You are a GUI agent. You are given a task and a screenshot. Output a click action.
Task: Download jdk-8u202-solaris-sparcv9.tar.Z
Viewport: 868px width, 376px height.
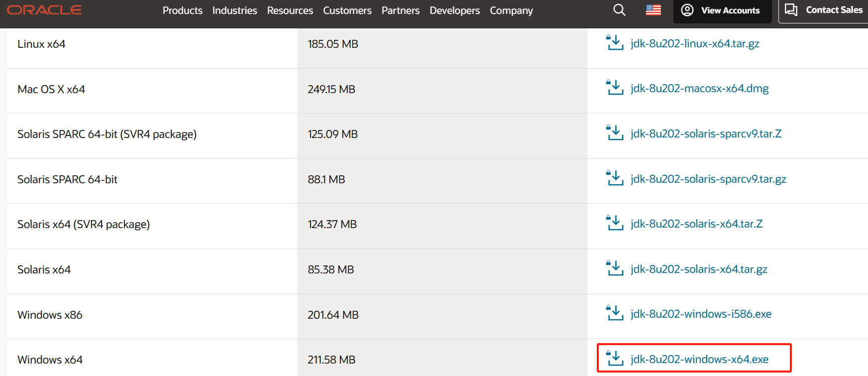click(x=706, y=133)
